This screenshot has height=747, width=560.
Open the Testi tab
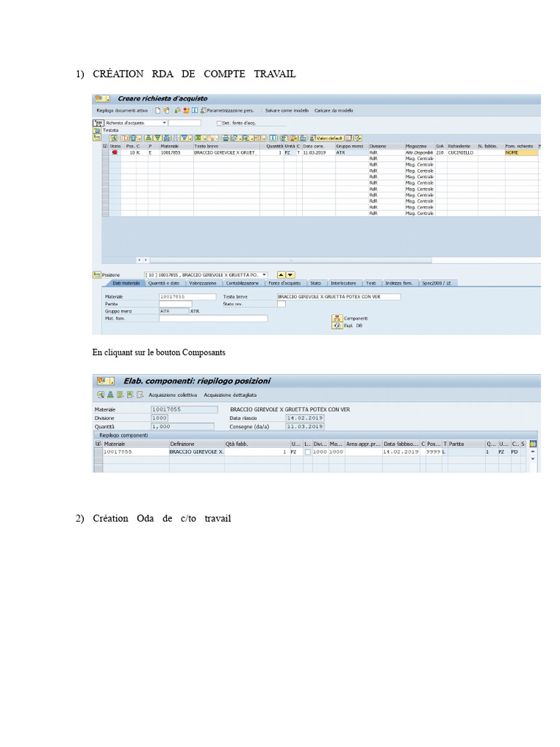[x=370, y=283]
